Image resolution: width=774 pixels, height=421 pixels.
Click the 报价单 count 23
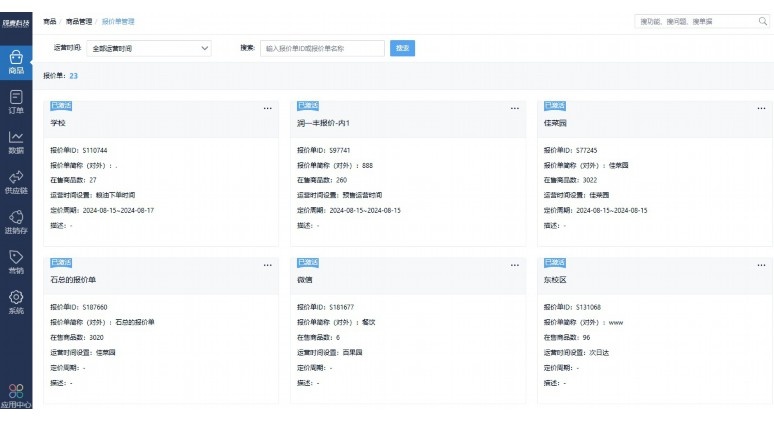tap(74, 76)
